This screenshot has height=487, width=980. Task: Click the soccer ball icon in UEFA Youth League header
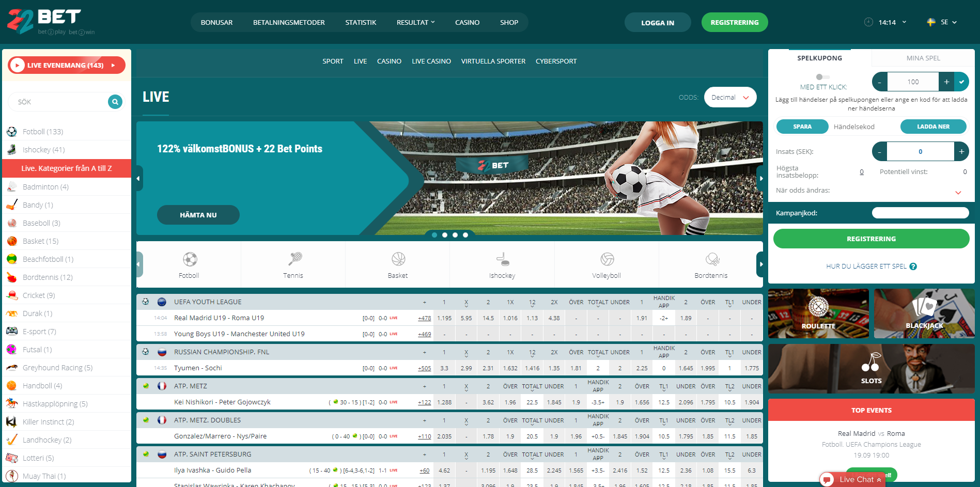point(146,302)
